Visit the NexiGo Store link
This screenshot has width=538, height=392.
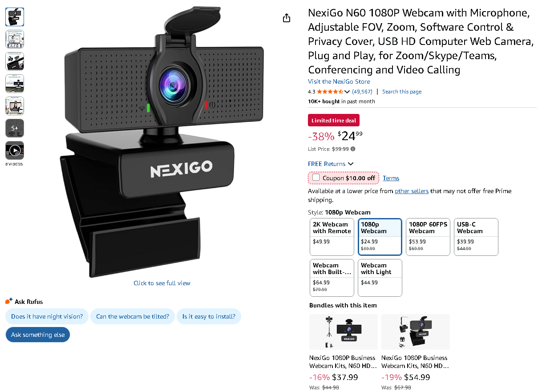339,81
